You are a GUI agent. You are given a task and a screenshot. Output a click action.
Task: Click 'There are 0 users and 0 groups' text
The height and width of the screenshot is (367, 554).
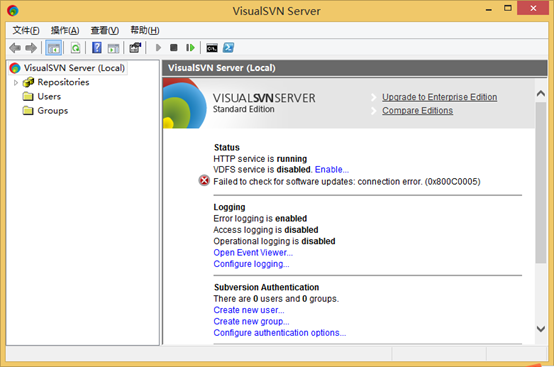(276, 298)
